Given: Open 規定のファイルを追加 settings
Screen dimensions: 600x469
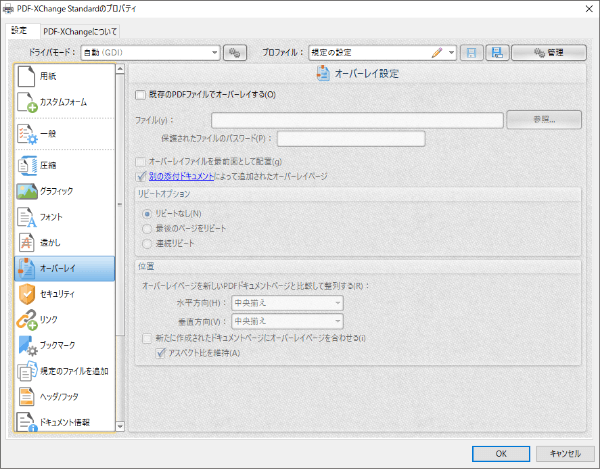Looking at the screenshot, I should pos(64,371).
